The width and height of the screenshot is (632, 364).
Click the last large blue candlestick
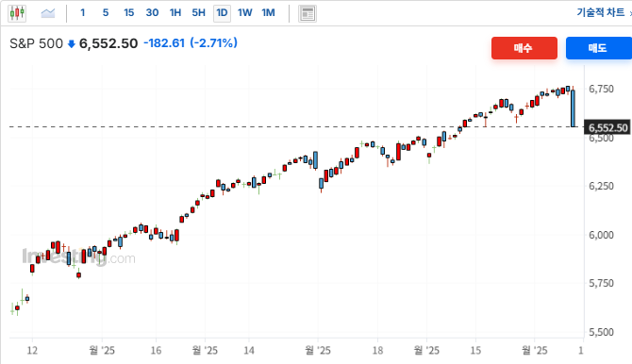[x=573, y=108]
